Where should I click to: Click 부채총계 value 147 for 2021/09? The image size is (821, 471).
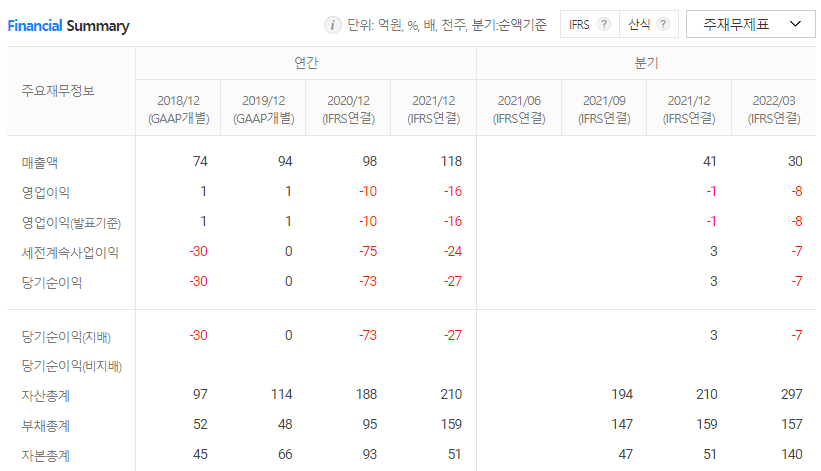(622, 424)
